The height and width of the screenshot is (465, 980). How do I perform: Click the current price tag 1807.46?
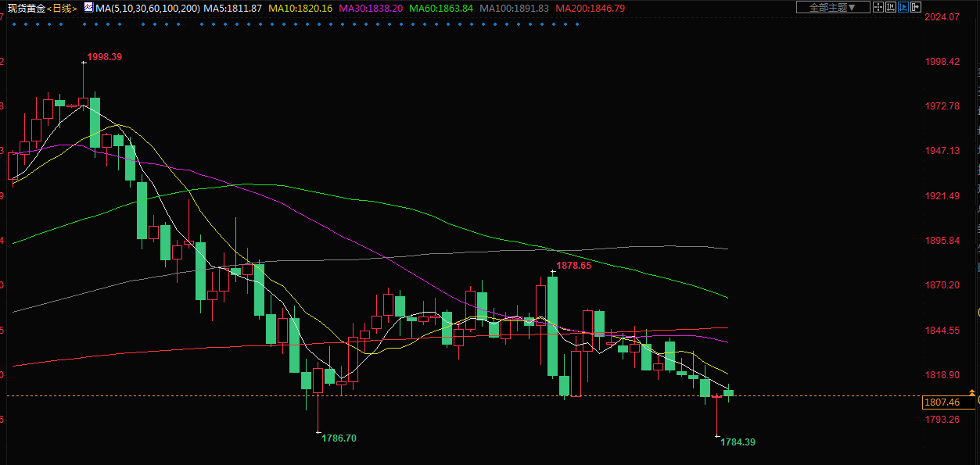(941, 402)
